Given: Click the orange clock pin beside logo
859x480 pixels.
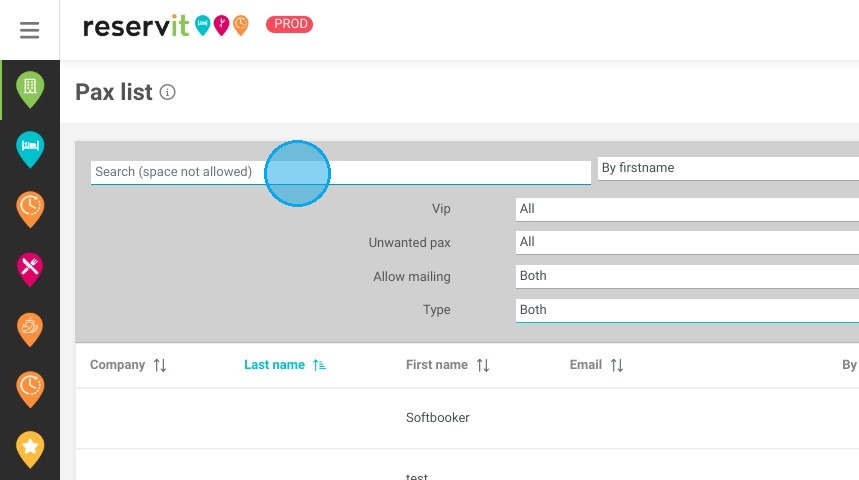Looking at the screenshot, I should 240,25.
